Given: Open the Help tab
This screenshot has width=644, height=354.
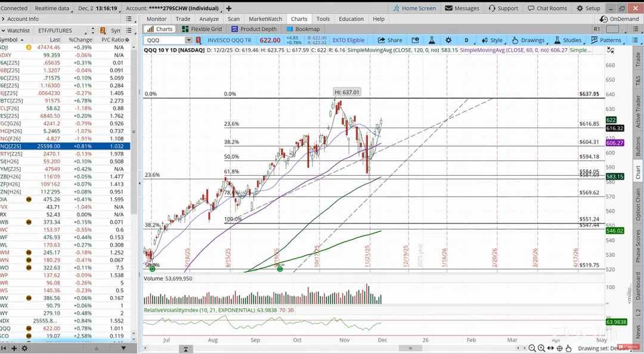Looking at the screenshot, I should [379, 19].
